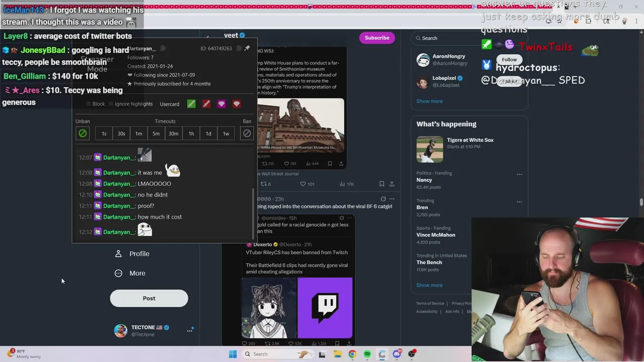Open the Vince McMahon trending topic
Image resolution: width=644 pixels, height=362 pixels.
tap(436, 235)
